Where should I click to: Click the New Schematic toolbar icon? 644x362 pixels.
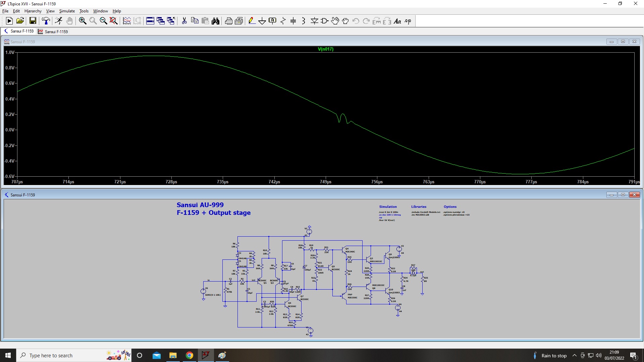click(9, 21)
